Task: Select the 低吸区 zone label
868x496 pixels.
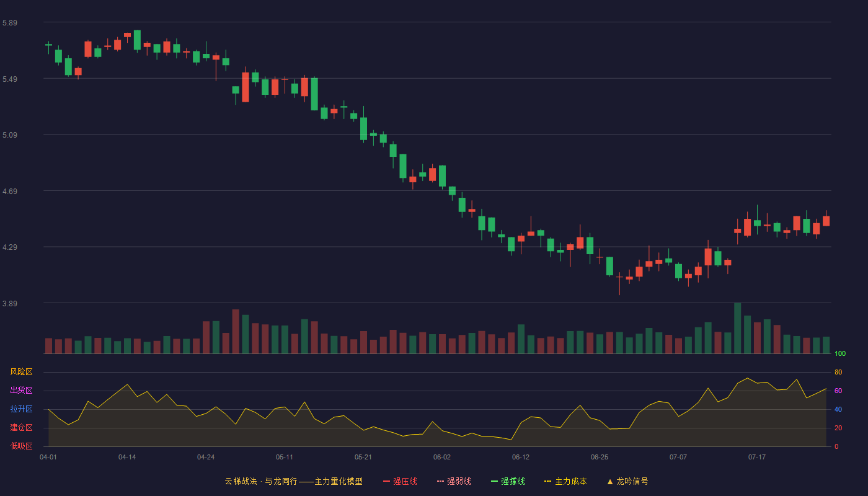Action: (22, 446)
